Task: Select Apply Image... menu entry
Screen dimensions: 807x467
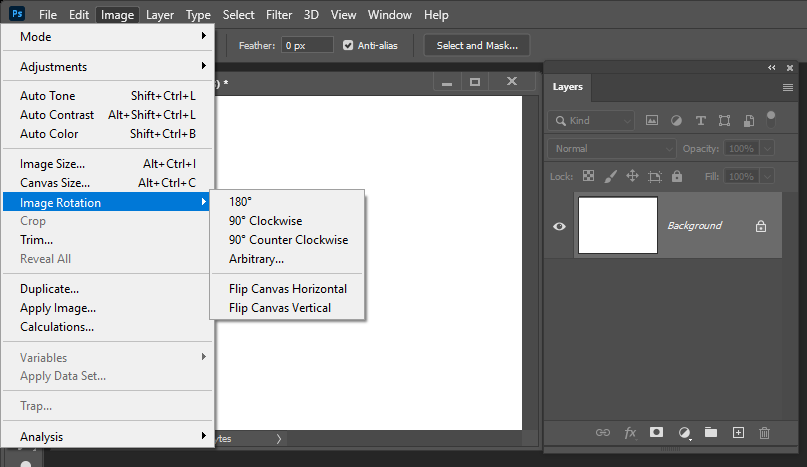Action: click(108, 307)
